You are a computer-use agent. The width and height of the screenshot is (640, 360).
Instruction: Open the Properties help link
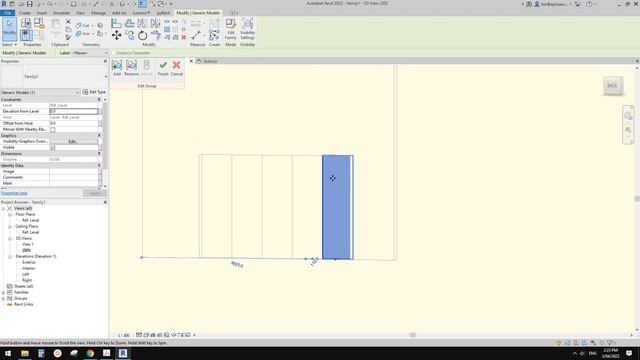pos(14,193)
